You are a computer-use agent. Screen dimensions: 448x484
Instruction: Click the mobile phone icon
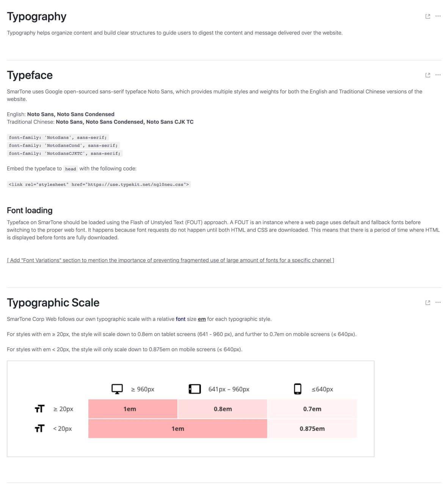pos(298,389)
